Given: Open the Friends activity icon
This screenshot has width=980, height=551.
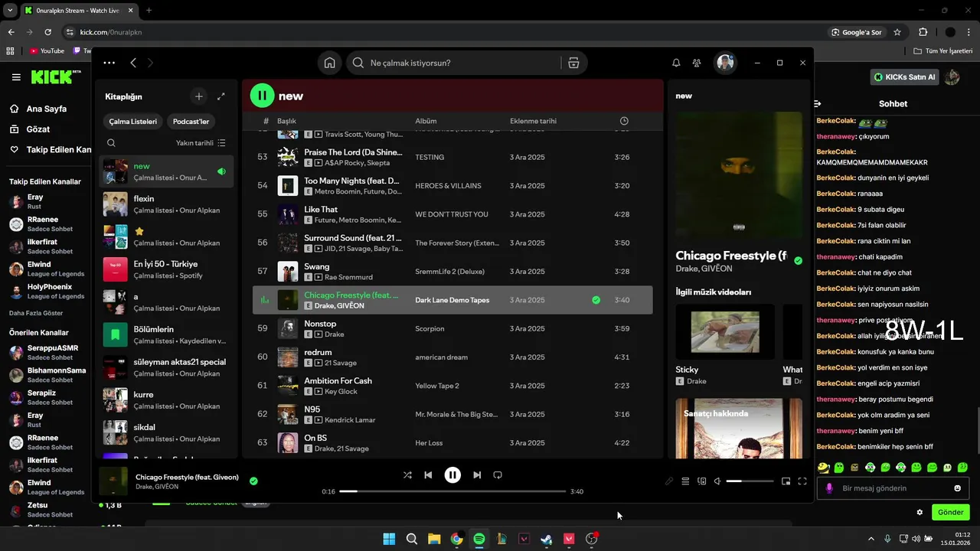Looking at the screenshot, I should pyautogui.click(x=697, y=63).
